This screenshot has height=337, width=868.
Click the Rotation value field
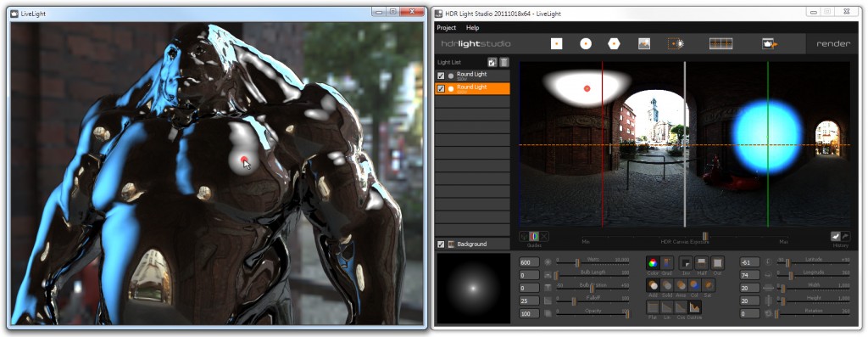pos(750,314)
